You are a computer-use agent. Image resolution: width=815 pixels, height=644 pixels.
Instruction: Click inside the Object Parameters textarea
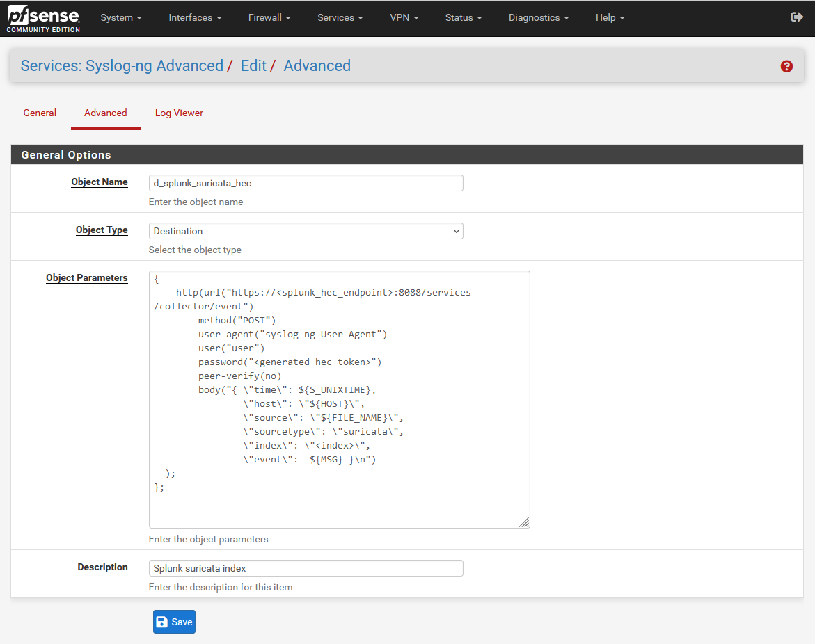tap(339, 399)
